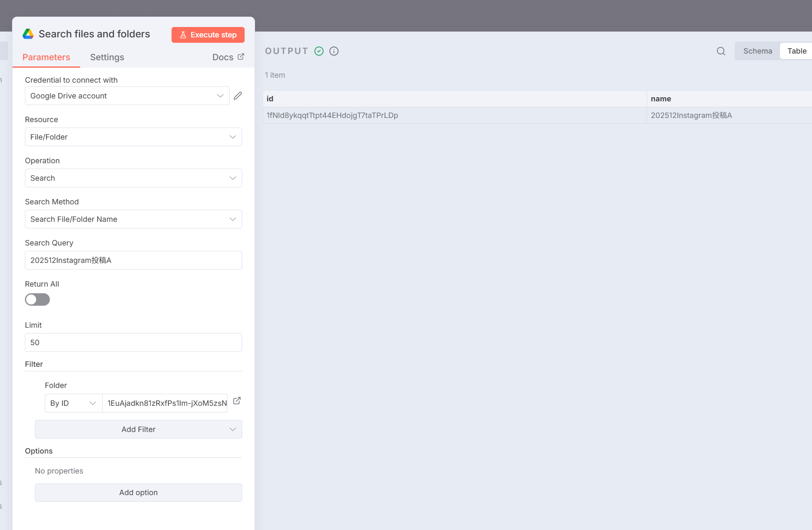Click the output search magnifier icon
Viewport: 812px width, 530px height.
click(721, 51)
